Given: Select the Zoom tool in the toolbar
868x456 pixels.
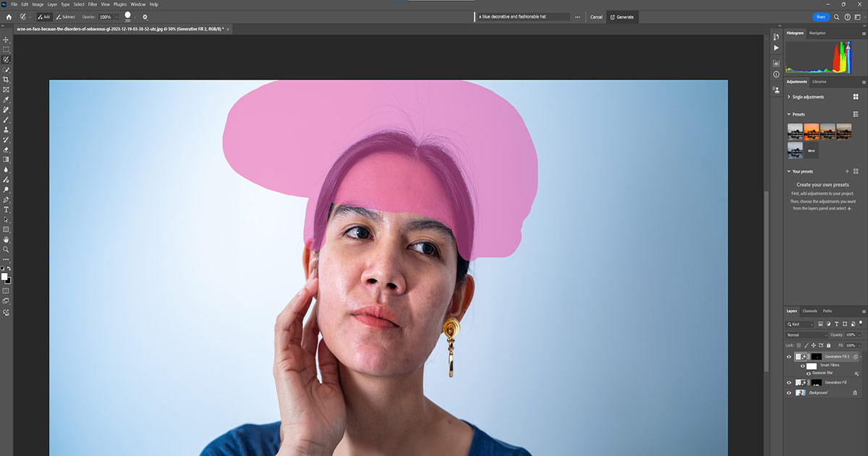Looking at the screenshot, I should tap(7, 249).
